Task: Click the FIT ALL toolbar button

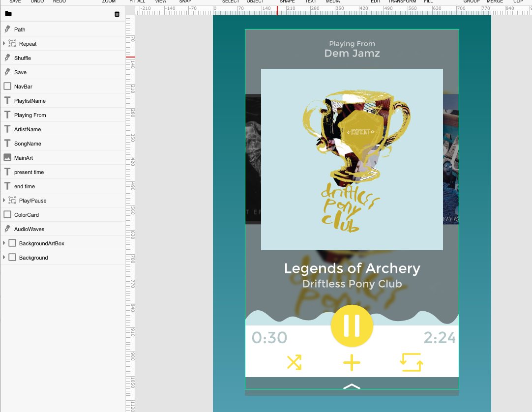Action: click(137, 1)
